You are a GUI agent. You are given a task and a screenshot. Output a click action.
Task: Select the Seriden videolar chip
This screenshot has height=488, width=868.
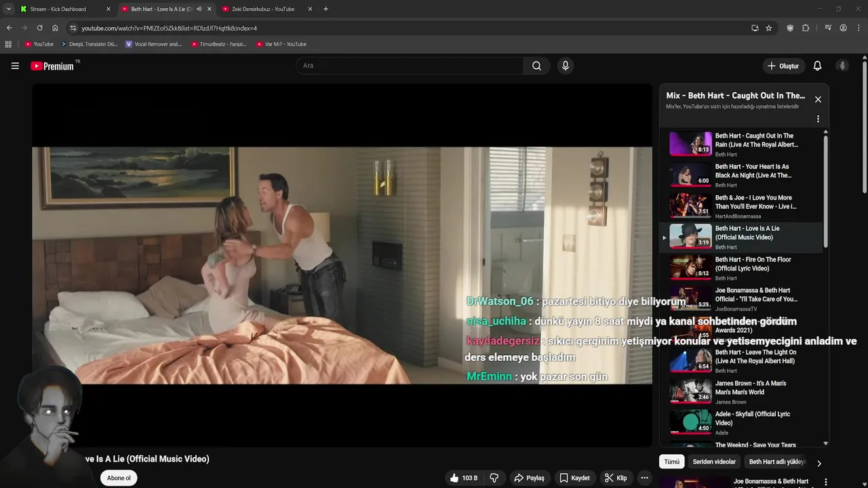point(714,462)
